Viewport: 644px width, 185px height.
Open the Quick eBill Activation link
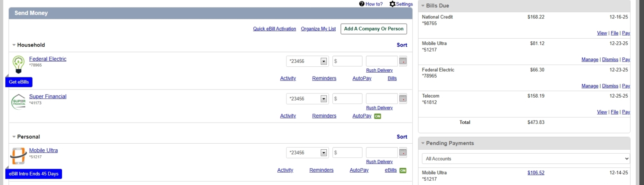(x=274, y=29)
